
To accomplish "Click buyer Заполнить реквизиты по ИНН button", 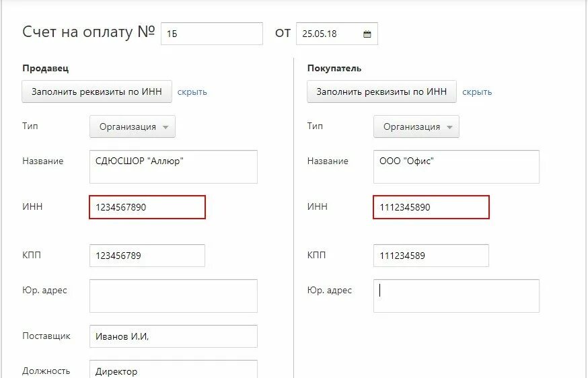I will 381,91.
